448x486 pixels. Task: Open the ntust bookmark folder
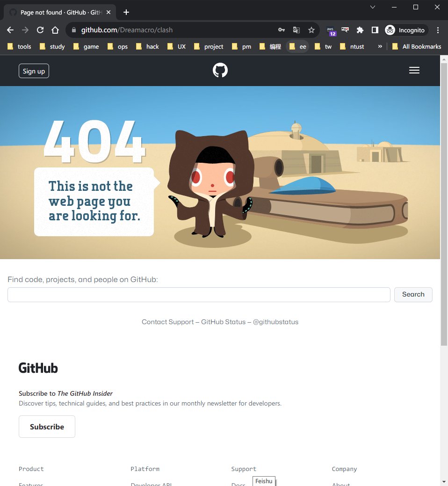point(352,46)
